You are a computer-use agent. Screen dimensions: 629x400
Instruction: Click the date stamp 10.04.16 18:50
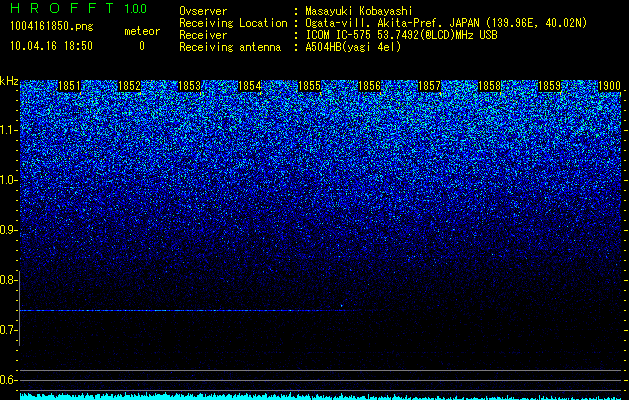(x=51, y=46)
